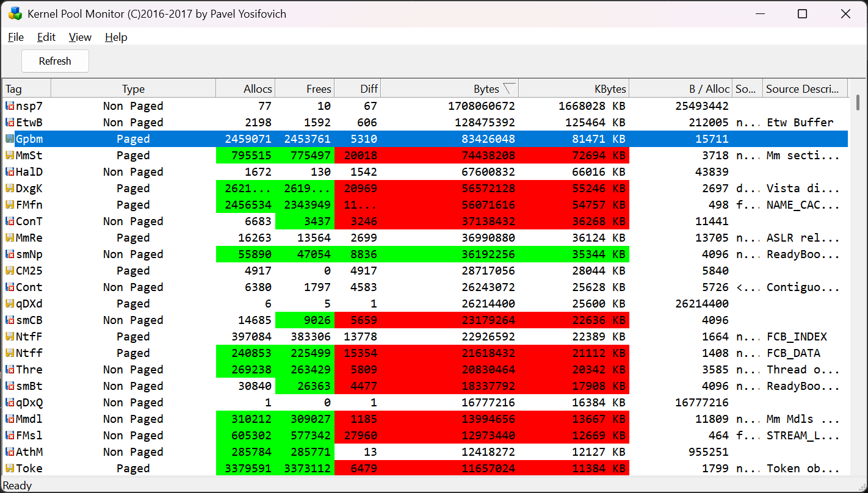Click the AthM row icon
868x493 pixels.
click(x=10, y=452)
